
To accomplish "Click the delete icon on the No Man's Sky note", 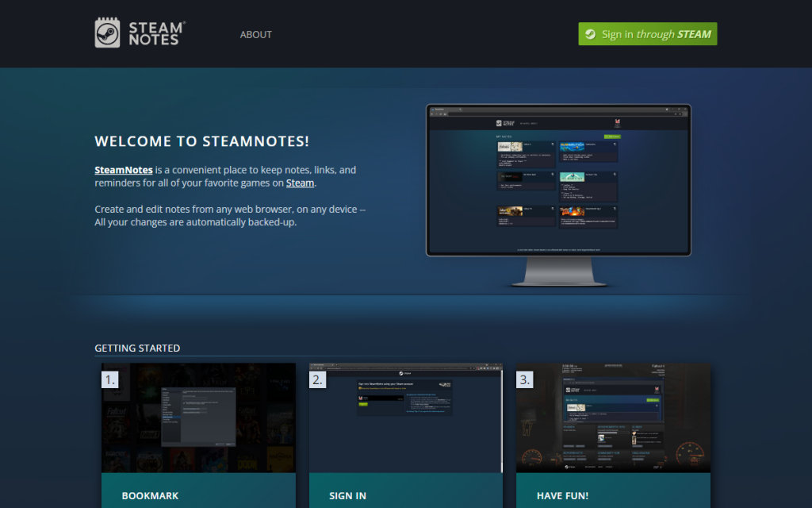I will (x=615, y=174).
